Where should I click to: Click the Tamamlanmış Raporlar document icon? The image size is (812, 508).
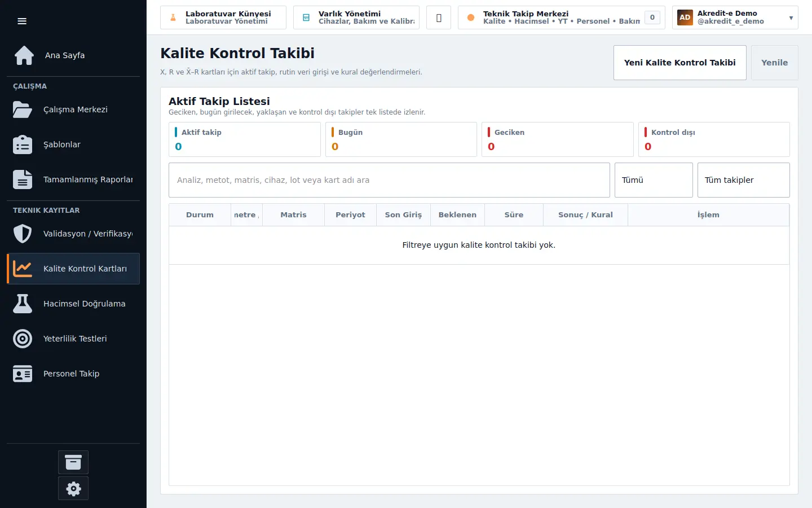[x=23, y=179]
